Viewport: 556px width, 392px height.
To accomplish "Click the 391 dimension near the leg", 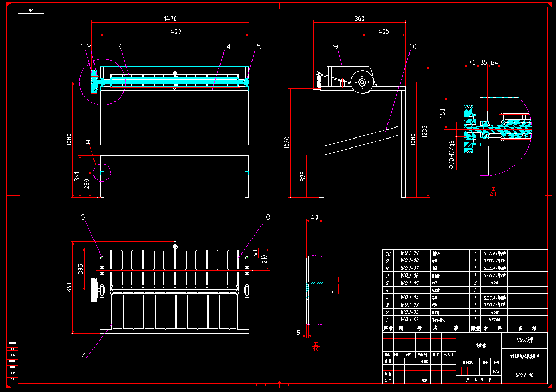I will [77, 176].
